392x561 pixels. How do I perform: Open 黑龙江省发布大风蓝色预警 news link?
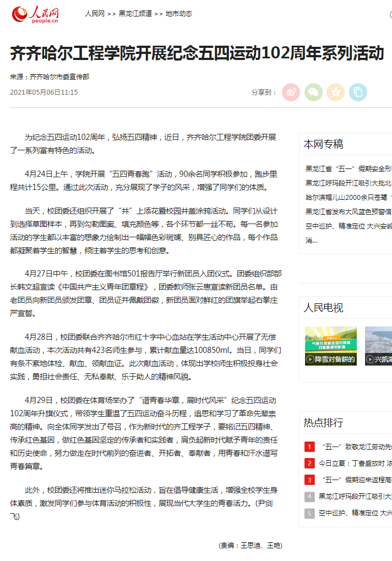point(349,211)
